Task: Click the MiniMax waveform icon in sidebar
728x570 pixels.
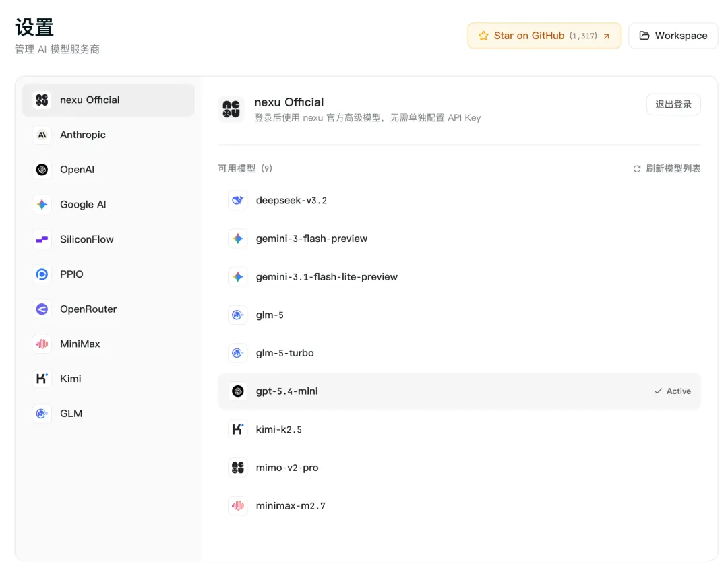Action: [42, 344]
